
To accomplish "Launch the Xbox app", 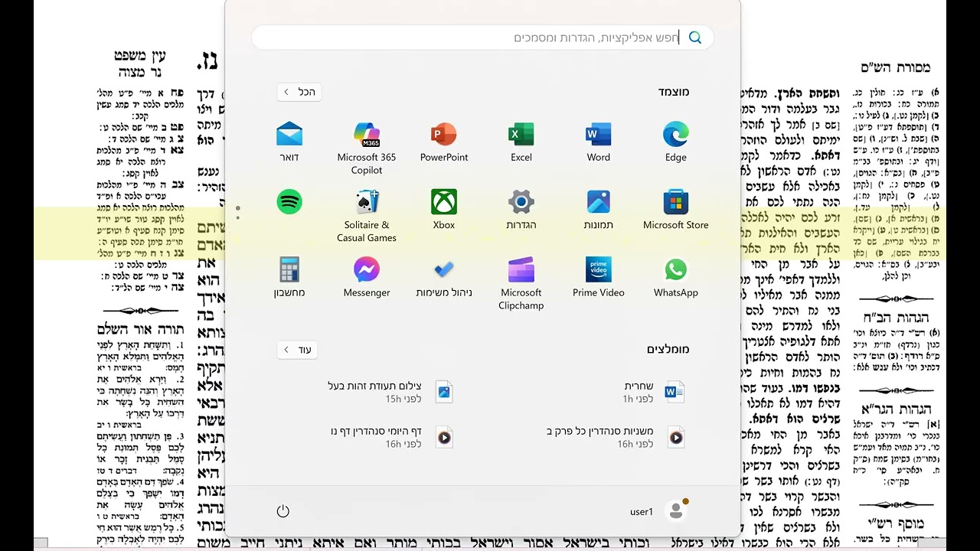I will pos(443,210).
